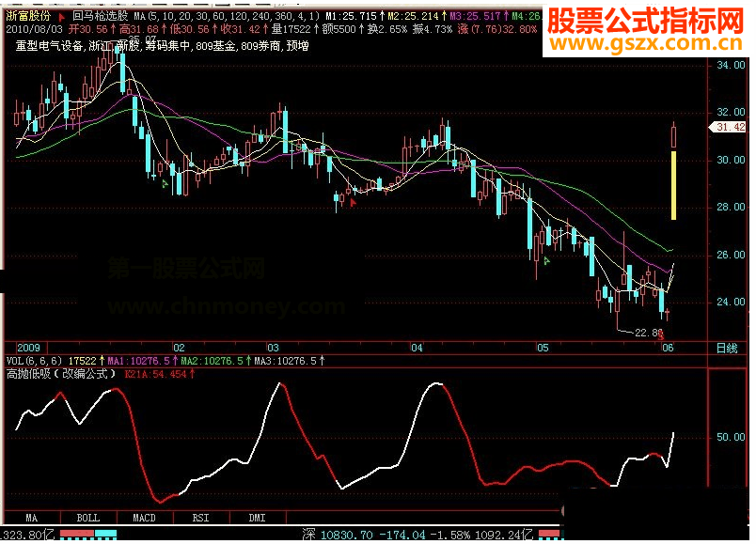Click the 筹码集中 tag
756x544 pixels.
click(x=167, y=46)
